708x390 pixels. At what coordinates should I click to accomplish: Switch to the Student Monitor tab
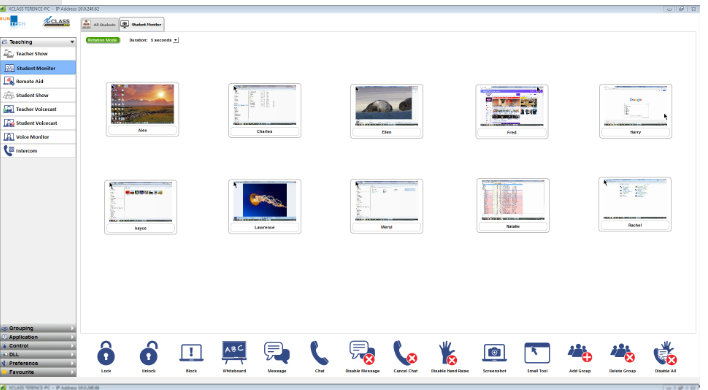141,24
